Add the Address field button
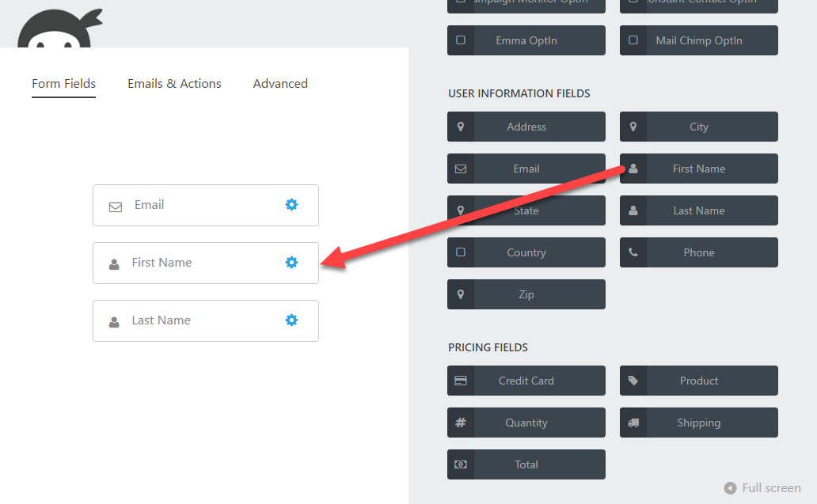 click(526, 127)
